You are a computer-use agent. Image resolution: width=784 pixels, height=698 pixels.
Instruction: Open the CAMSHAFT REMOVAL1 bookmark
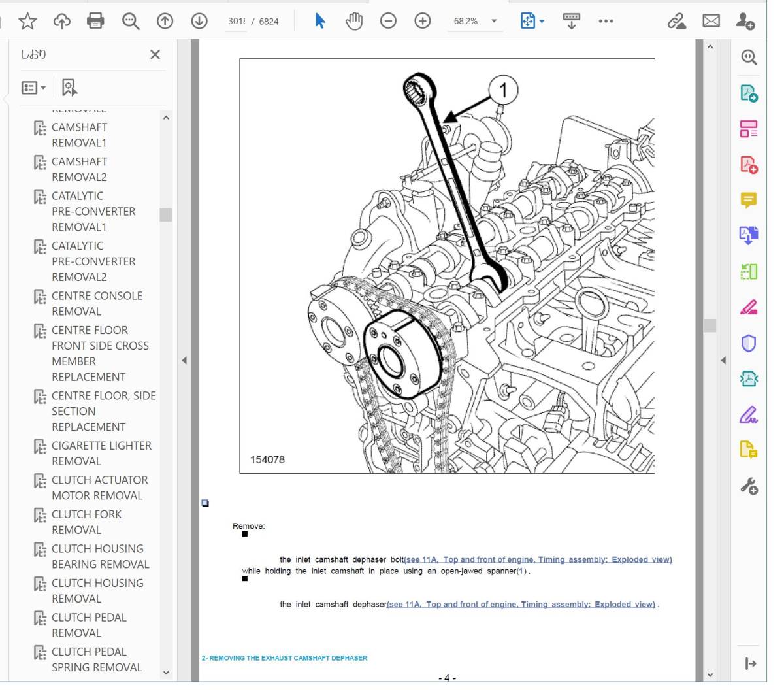(x=79, y=135)
